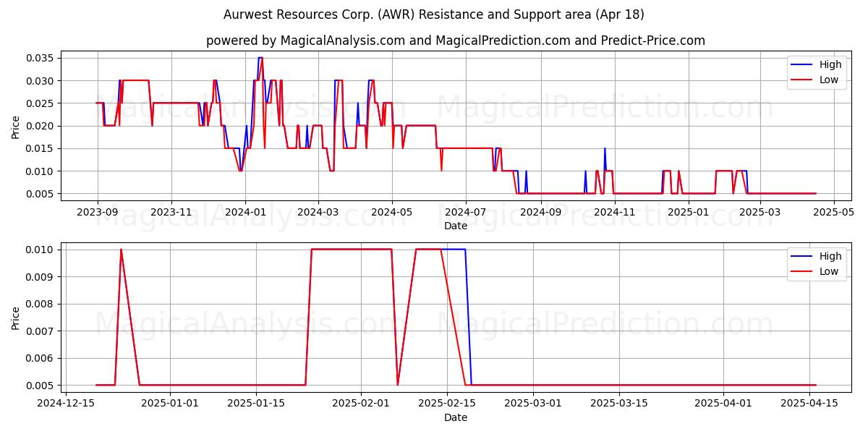Click the '0.006' price tick in the bottom chart
The height and width of the screenshot is (434, 868).
pyautogui.click(x=41, y=358)
